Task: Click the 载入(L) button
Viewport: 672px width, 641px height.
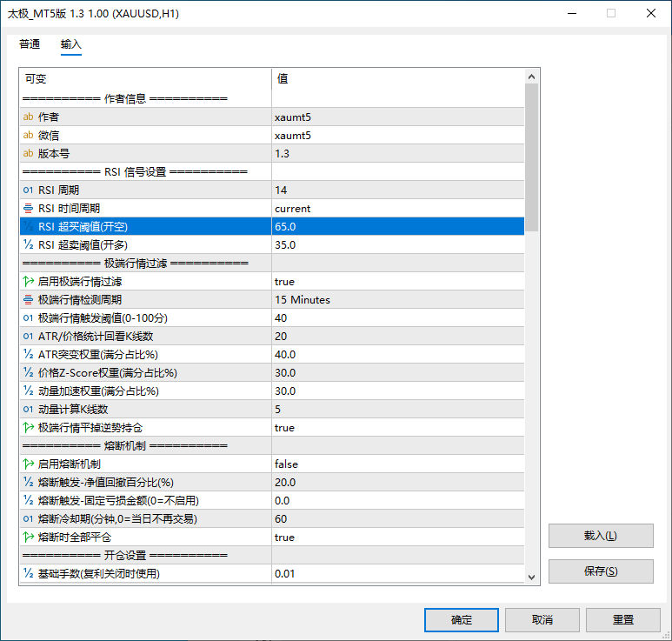Action: (601, 536)
